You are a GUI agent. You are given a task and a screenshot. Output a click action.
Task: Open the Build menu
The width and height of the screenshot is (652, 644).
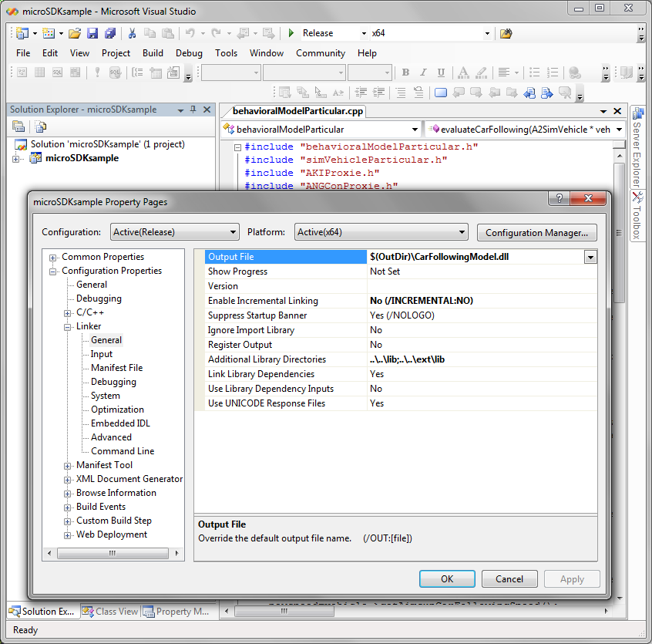point(153,53)
